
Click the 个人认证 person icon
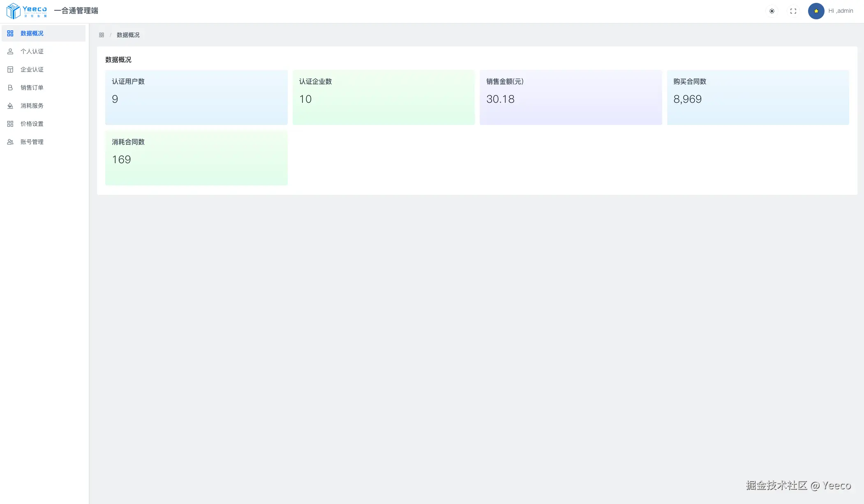[10, 51]
